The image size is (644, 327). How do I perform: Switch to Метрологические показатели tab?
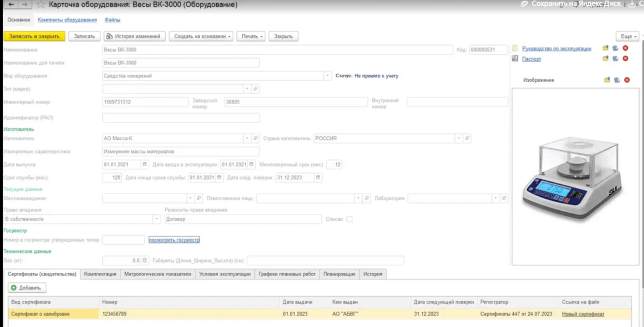pos(157,274)
